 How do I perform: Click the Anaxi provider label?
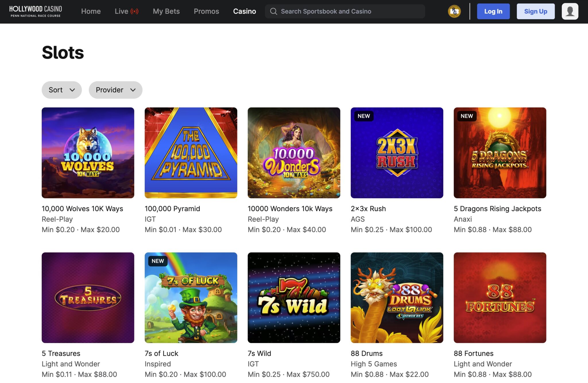click(463, 219)
